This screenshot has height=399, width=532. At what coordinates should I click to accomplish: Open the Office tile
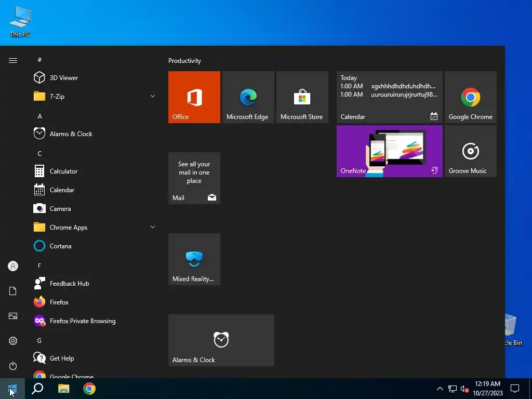click(194, 97)
